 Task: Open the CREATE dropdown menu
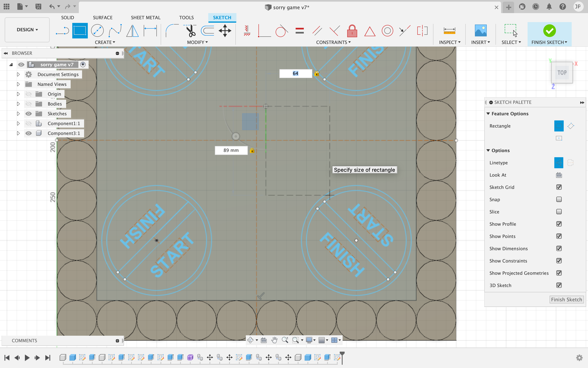(105, 42)
